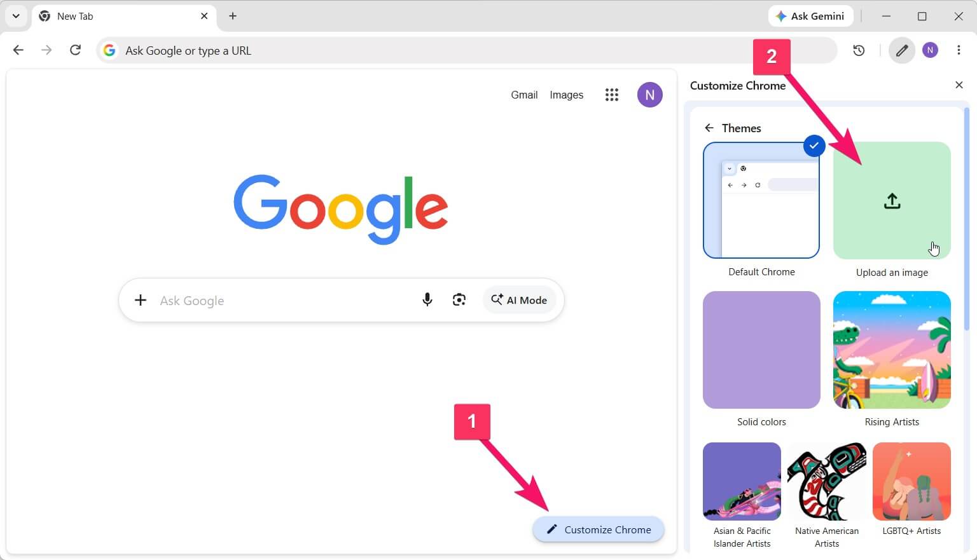Switch to AI Mode
Viewport: 977px width, 560px height.
[519, 300]
